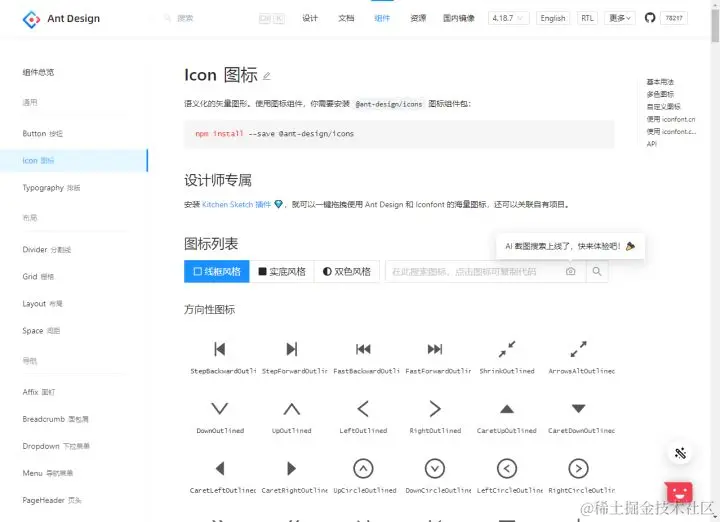Open the 文档 nav item

pyautogui.click(x=346, y=18)
